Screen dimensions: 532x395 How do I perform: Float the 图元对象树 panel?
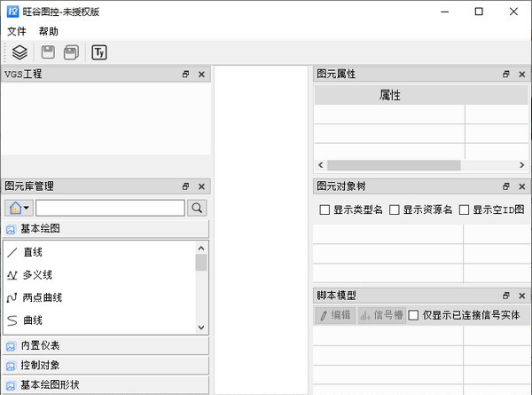506,186
